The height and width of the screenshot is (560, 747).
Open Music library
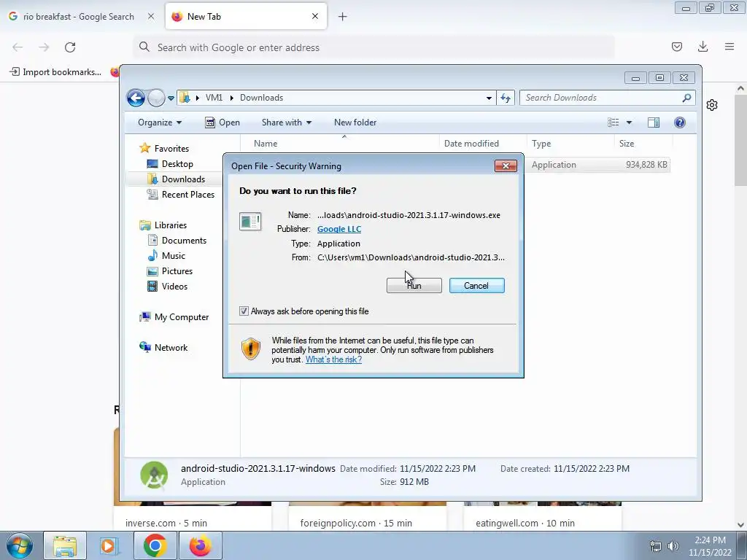174,256
